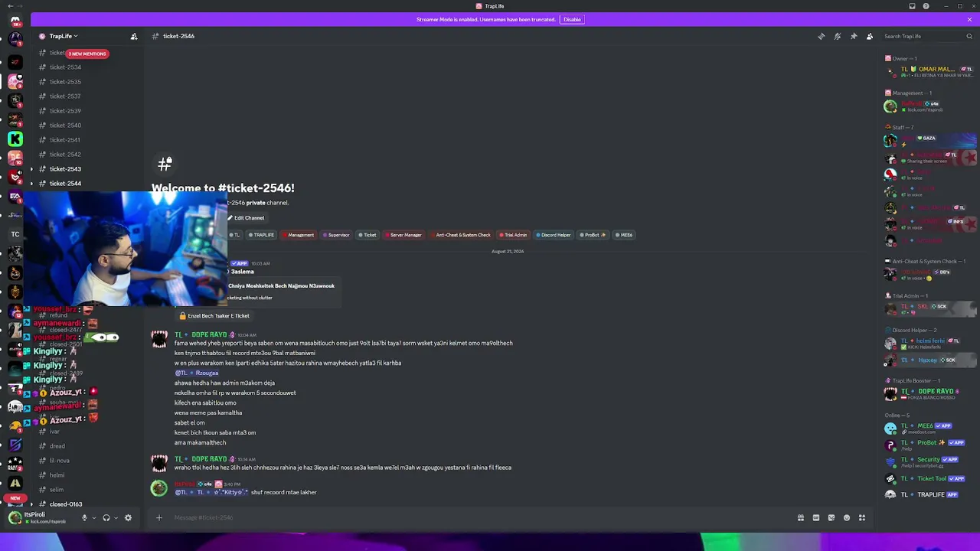
Task: Open User Settings gear icon
Action: pyautogui.click(x=128, y=518)
